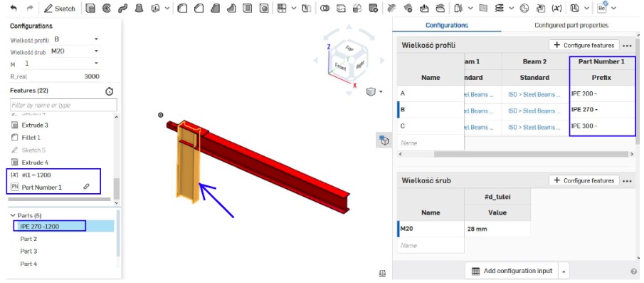Open the Boolean tool

[x=324, y=9]
